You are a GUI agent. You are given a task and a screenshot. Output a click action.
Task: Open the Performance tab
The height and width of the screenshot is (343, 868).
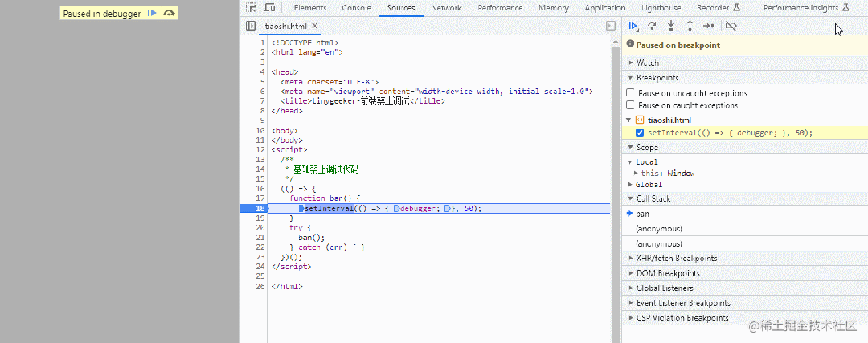tap(501, 8)
